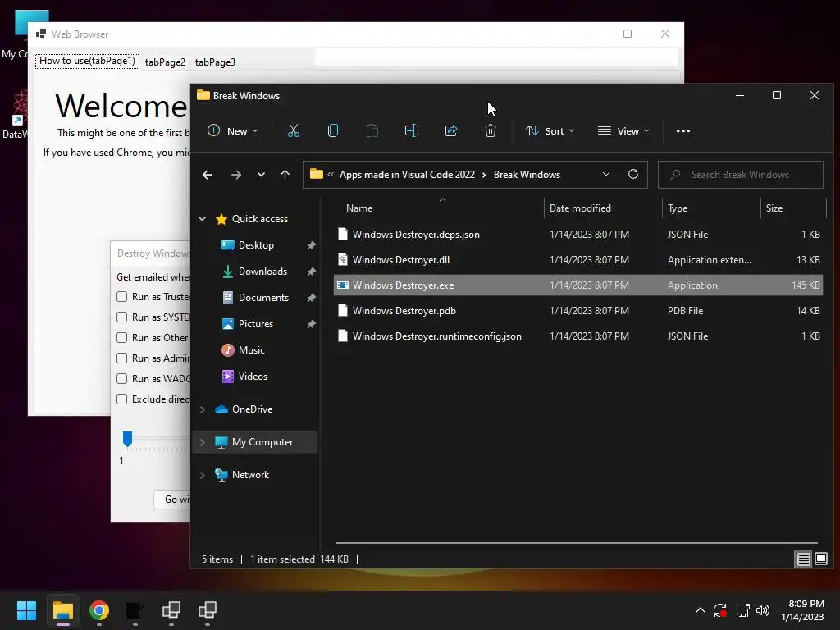Viewport: 840px width, 630px height.
Task: Click the last taskbar window-form icon
Action: (x=208, y=610)
